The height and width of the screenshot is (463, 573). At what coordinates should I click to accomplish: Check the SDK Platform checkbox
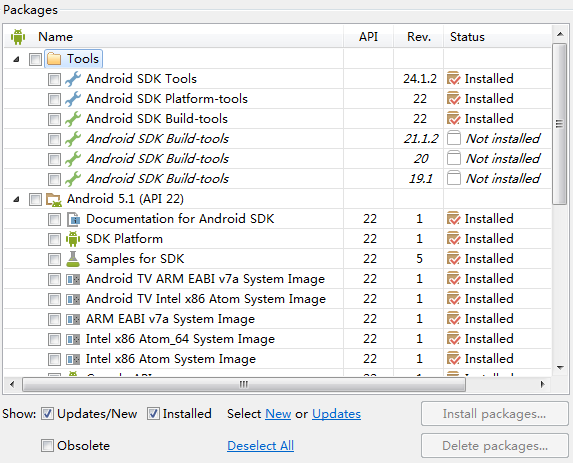[x=54, y=239]
